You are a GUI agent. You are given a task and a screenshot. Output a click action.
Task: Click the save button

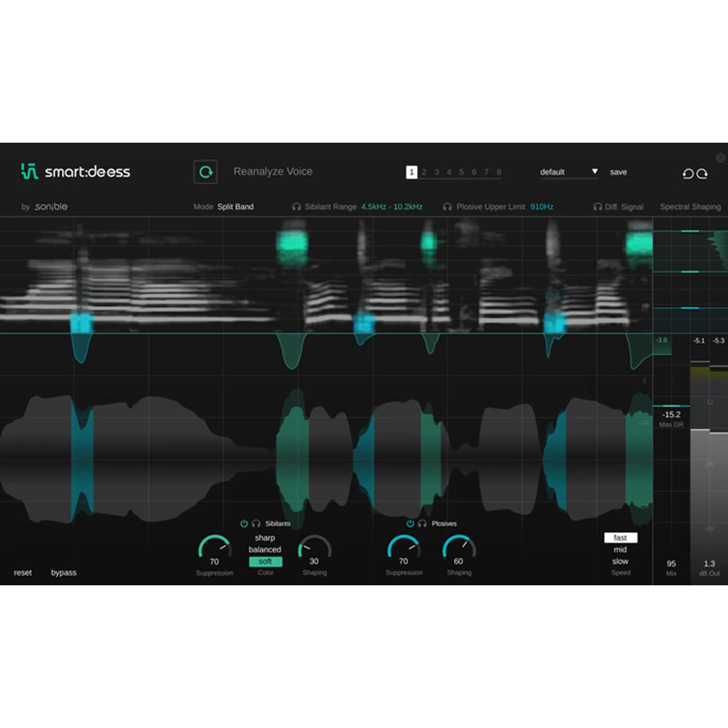pos(618,172)
